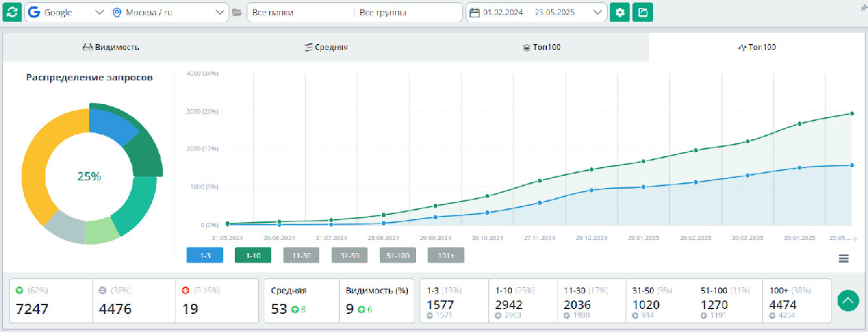868x332 pixels.
Task: Click the improved positions 7247 counter
Action: pyautogui.click(x=51, y=300)
